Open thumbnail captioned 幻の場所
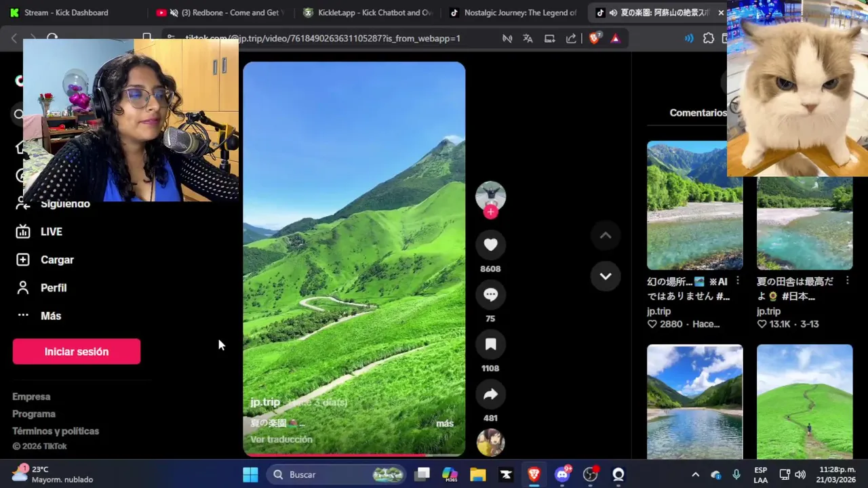This screenshot has width=868, height=488. point(695,205)
